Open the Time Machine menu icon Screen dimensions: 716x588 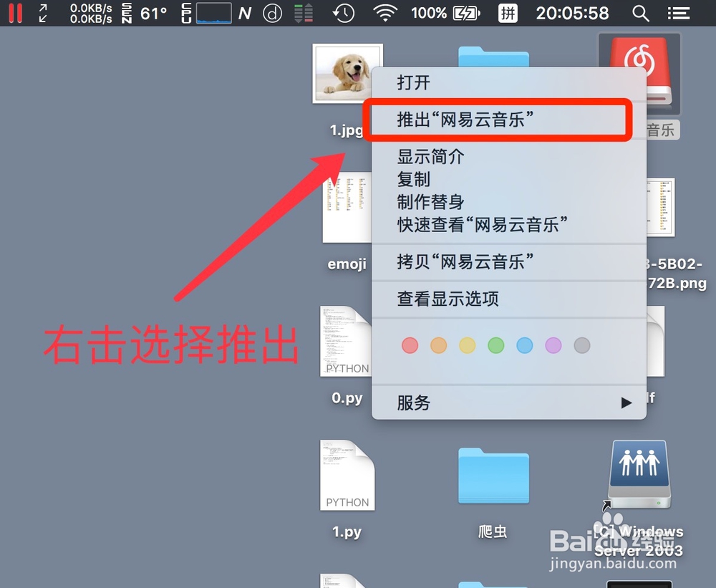pyautogui.click(x=344, y=13)
